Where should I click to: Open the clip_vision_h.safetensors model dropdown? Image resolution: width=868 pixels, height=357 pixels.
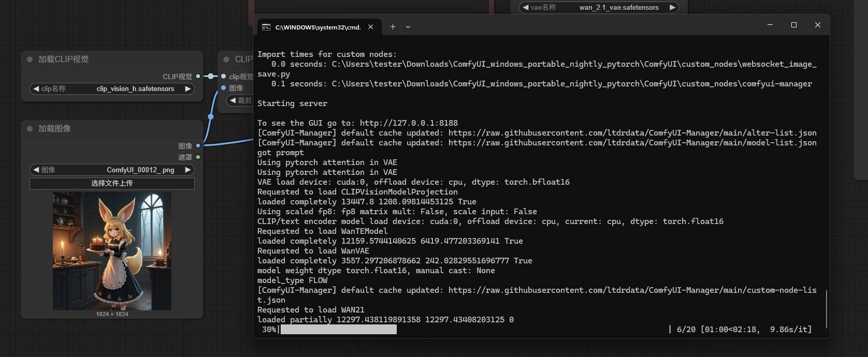pos(135,89)
